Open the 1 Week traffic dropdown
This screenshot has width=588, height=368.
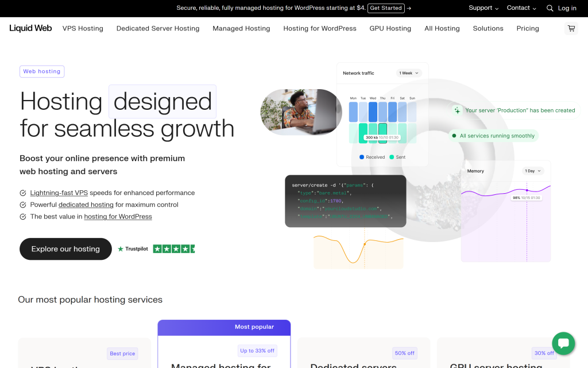coord(409,73)
